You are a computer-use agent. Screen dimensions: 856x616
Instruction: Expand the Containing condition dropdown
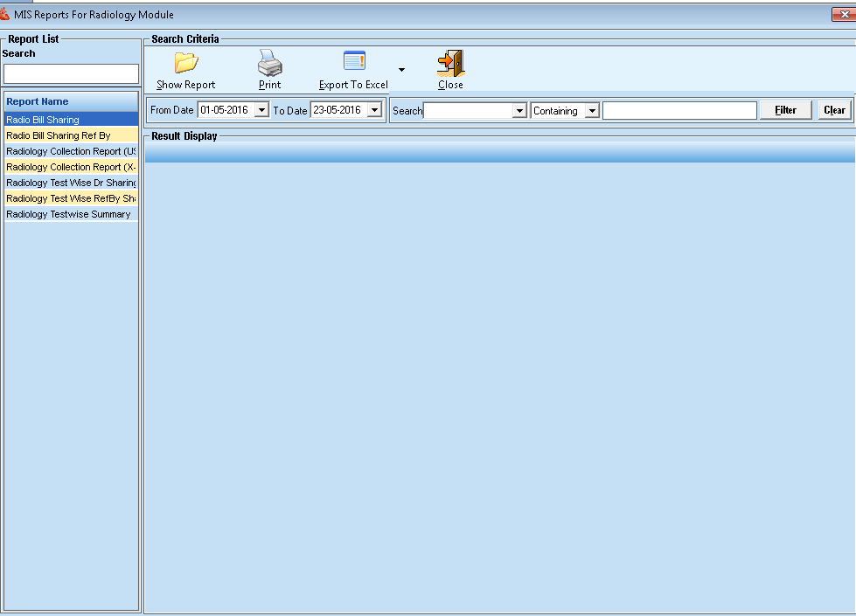click(x=592, y=111)
